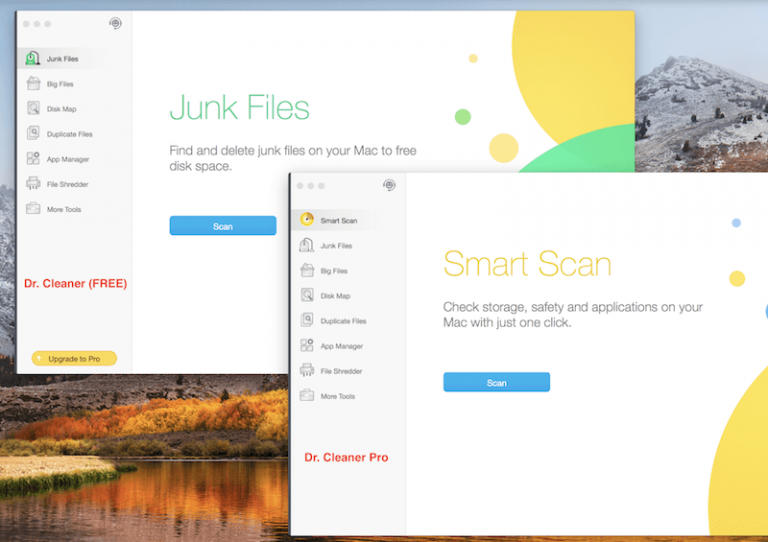Click App Manager icon in Pro window
Viewport: 768px width, 542px height.
(x=307, y=345)
